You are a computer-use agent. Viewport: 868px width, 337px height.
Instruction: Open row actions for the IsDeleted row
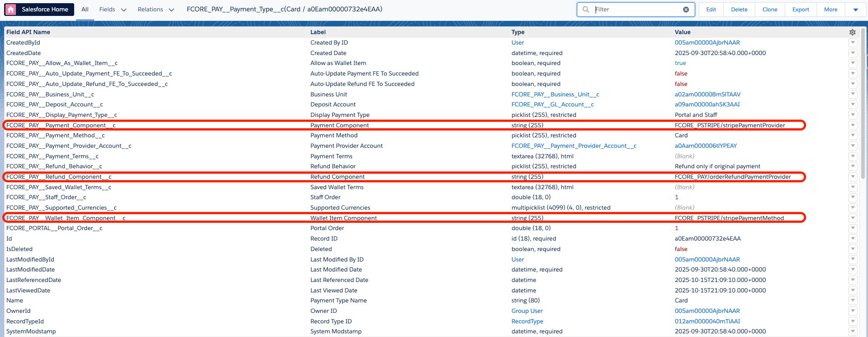(x=853, y=249)
